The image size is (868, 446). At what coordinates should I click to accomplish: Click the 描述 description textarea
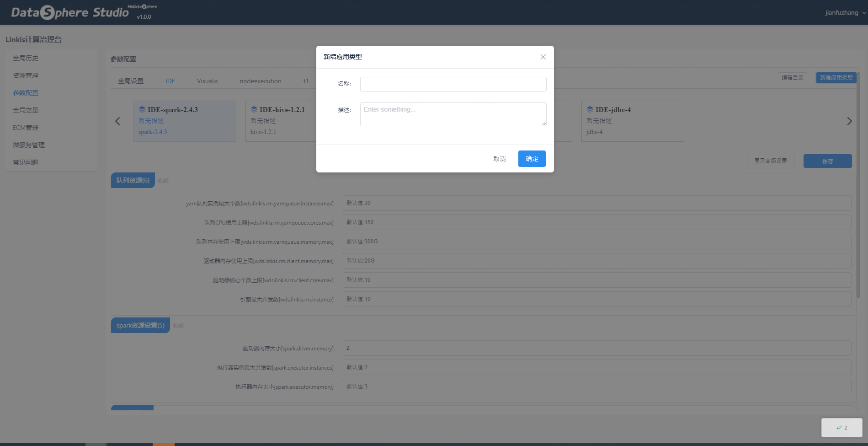click(453, 114)
